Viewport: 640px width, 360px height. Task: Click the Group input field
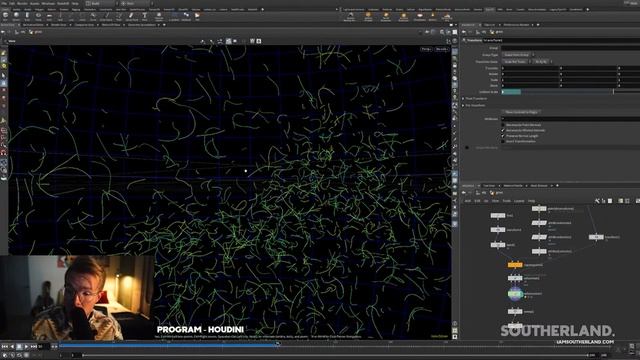(571, 48)
